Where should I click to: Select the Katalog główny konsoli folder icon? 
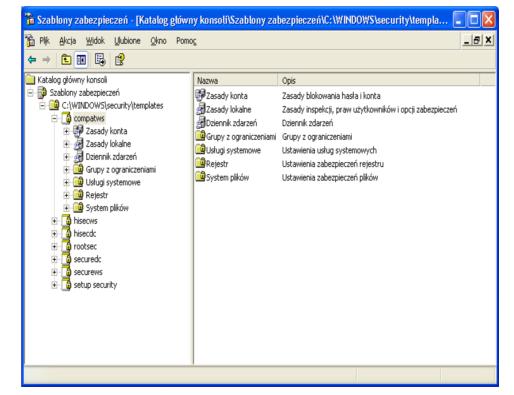click(31, 80)
